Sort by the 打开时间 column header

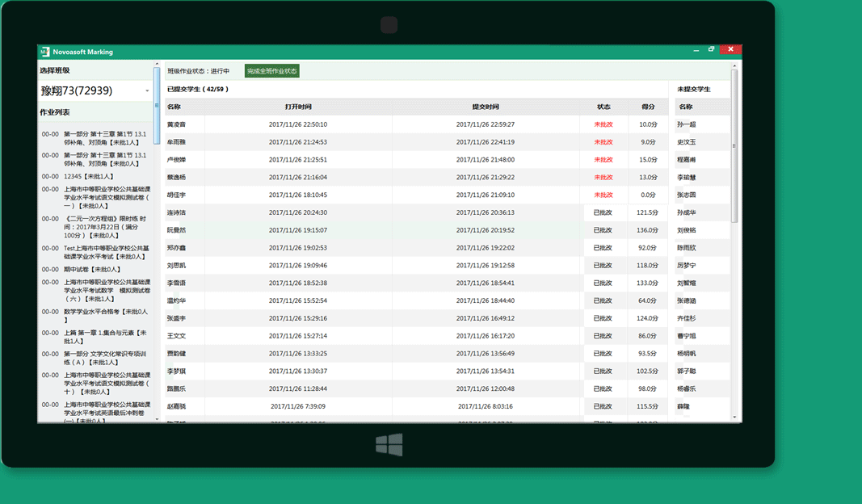tap(297, 107)
